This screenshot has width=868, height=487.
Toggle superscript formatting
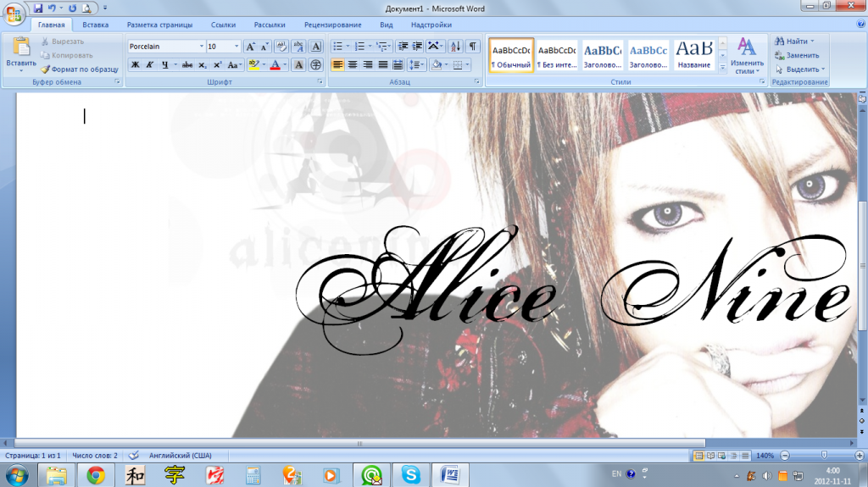pyautogui.click(x=217, y=64)
